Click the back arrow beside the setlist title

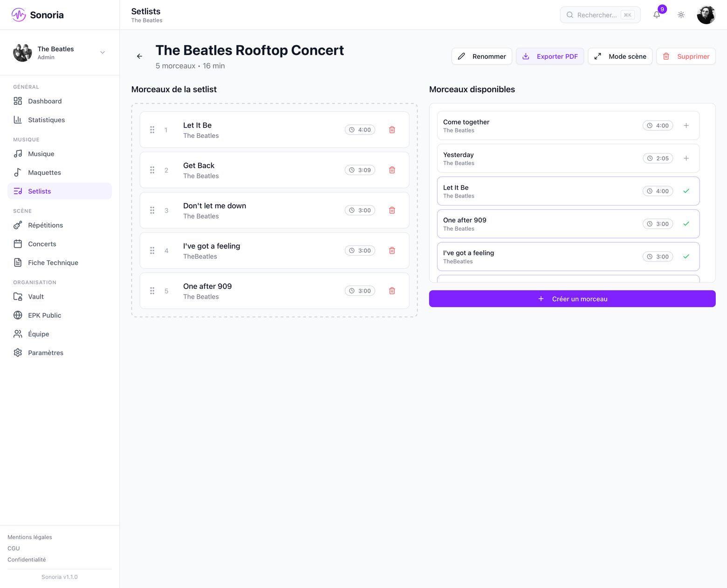click(139, 56)
